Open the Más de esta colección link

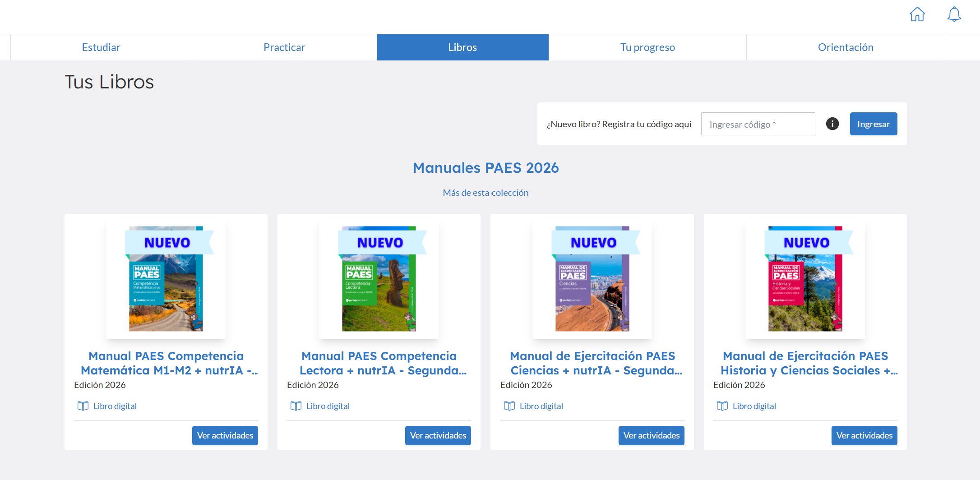[x=485, y=193]
